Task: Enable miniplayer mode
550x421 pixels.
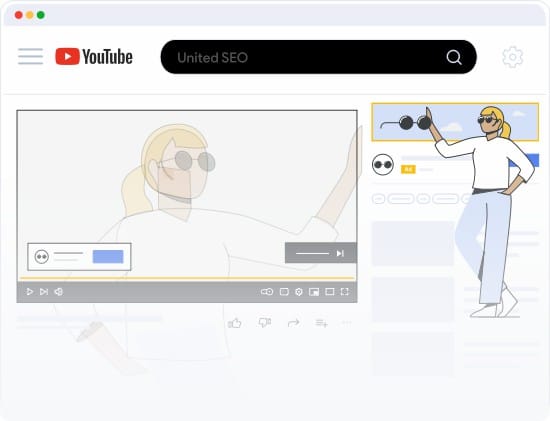Action: click(x=314, y=292)
